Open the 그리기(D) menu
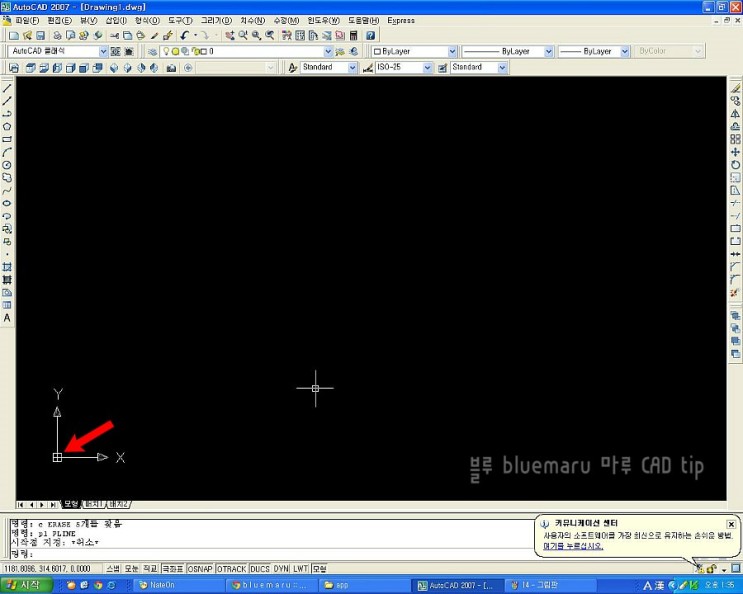 (216, 20)
